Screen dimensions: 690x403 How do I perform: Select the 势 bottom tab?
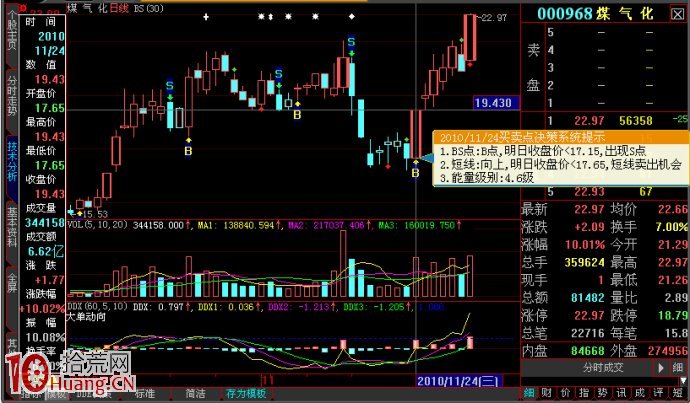point(602,393)
